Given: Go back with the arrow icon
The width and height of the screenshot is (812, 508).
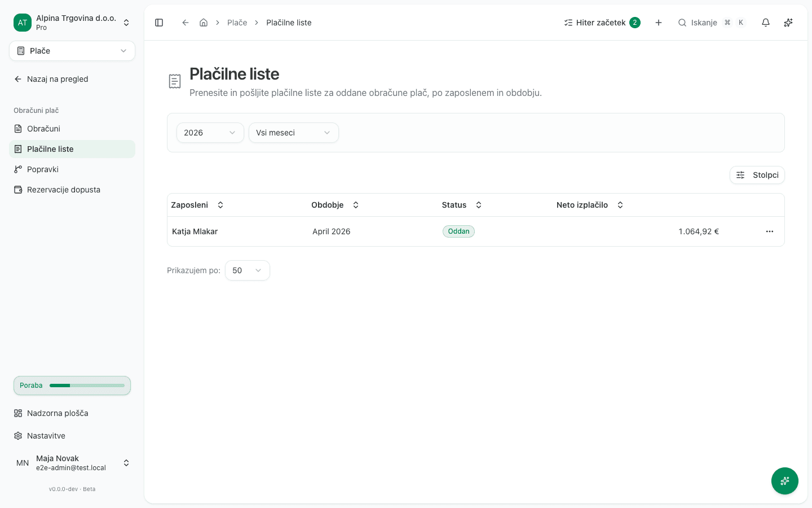Looking at the screenshot, I should tap(185, 23).
